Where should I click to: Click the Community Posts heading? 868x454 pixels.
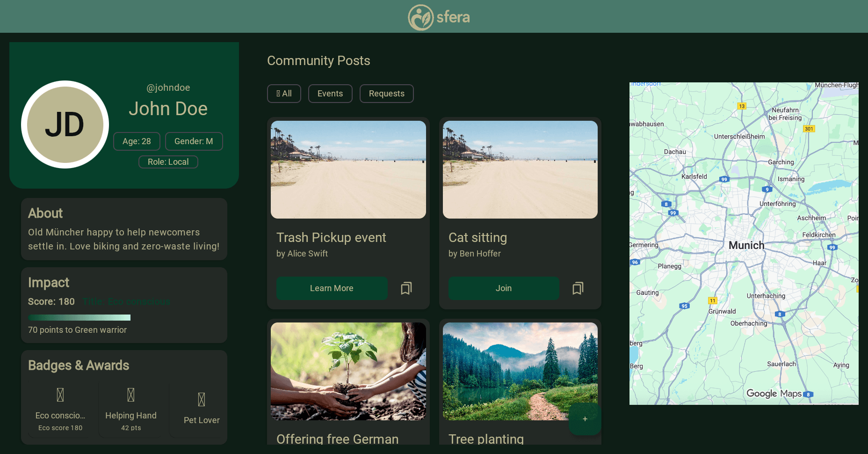tap(318, 61)
